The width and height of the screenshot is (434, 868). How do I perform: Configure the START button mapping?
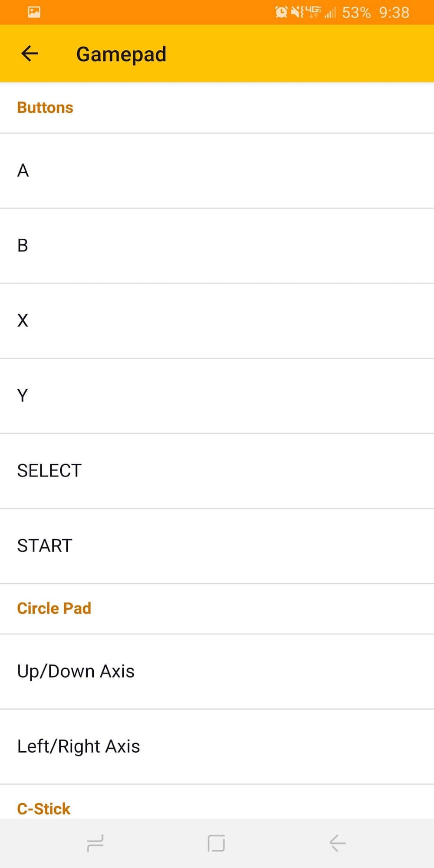pos(217,546)
